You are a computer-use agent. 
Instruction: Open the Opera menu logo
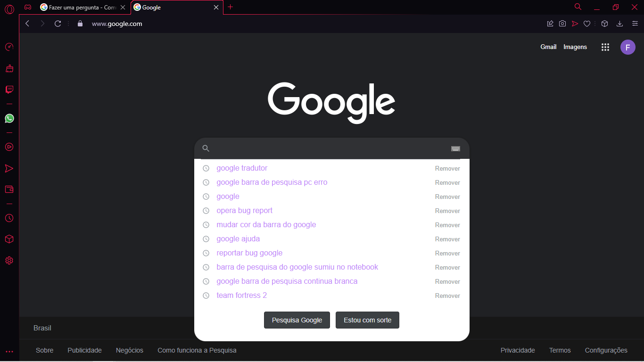point(9,8)
